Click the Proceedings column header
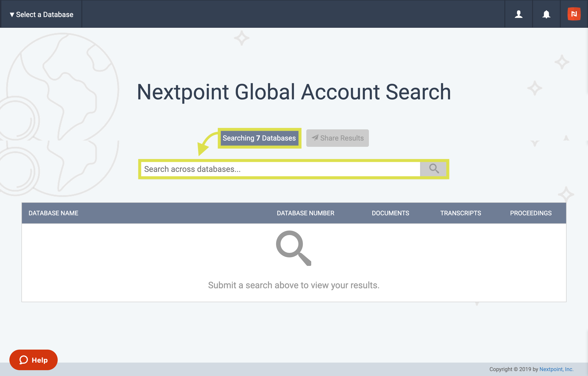The image size is (588, 376). (x=531, y=213)
